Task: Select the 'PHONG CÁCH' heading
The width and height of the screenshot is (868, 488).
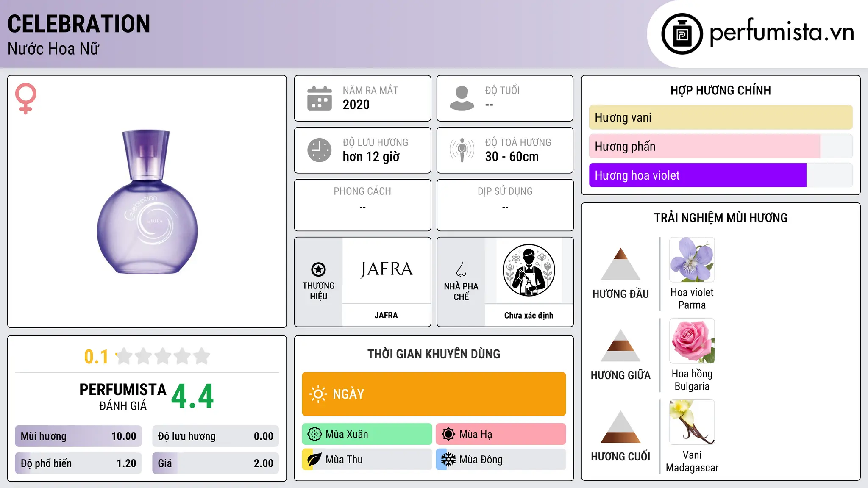Action: (x=362, y=191)
